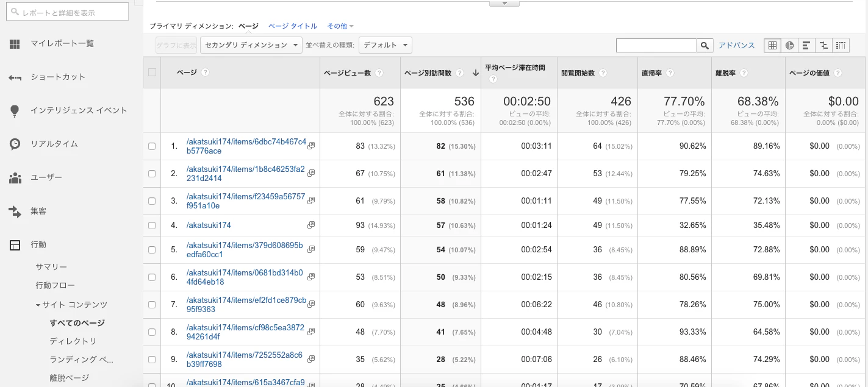Click the table filter search input field
This screenshot has width=868, height=387.
coord(656,45)
